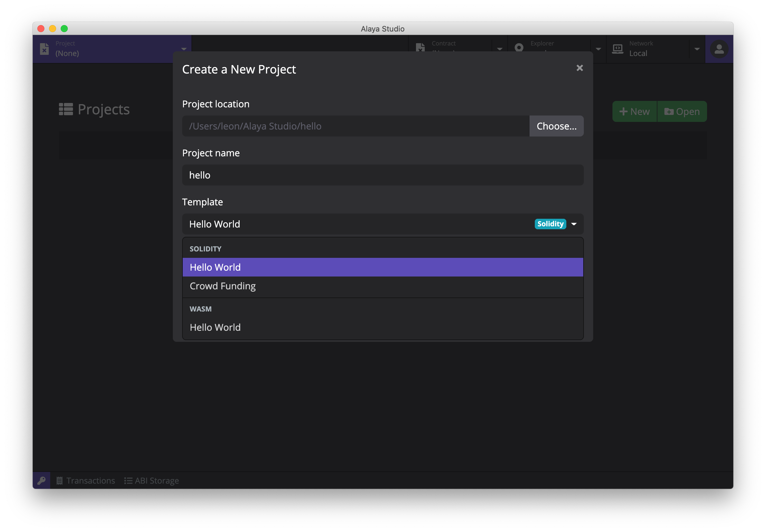Close the Create a New Project dialog
The image size is (766, 532).
(579, 68)
